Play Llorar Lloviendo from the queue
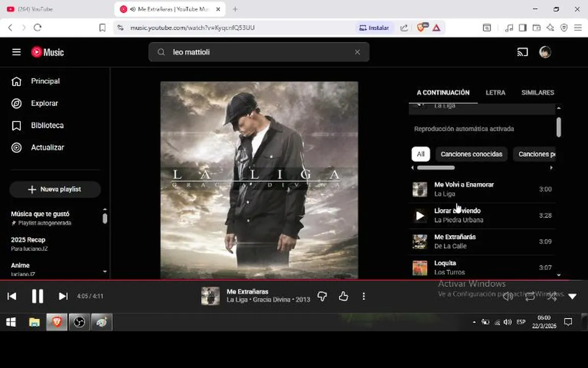 (x=482, y=215)
